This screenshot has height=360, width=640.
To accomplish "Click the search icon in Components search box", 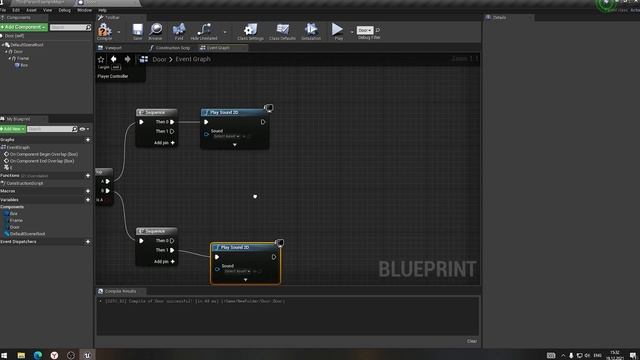I will pyautogui.click(x=88, y=27).
